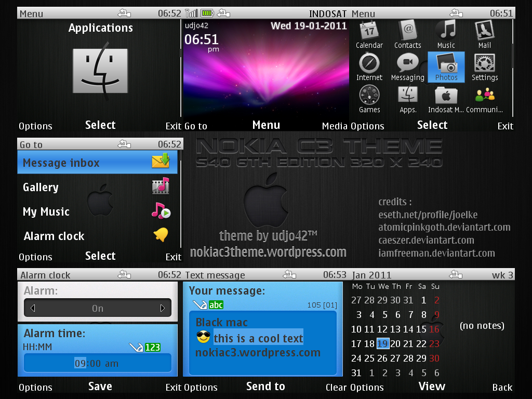
Task: Select date 15 in the calendar
Action: coord(421,329)
